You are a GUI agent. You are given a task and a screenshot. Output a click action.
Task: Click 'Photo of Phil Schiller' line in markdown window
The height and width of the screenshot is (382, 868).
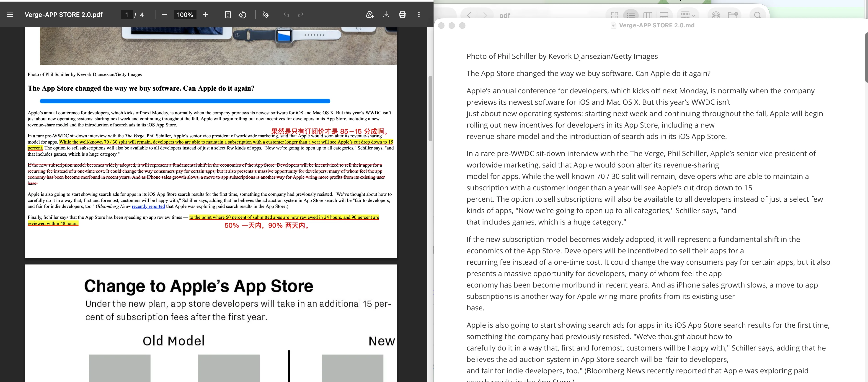562,56
